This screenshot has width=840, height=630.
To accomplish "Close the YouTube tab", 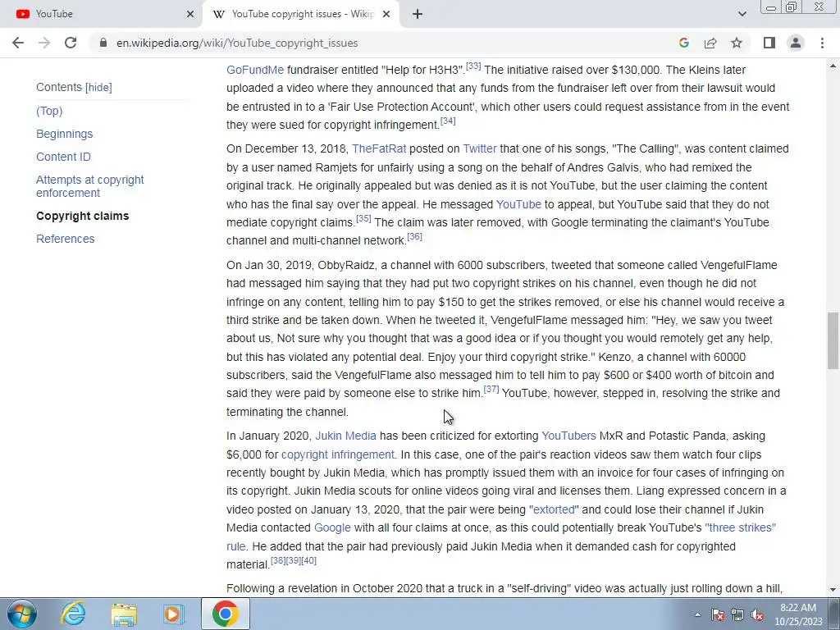I will (190, 14).
